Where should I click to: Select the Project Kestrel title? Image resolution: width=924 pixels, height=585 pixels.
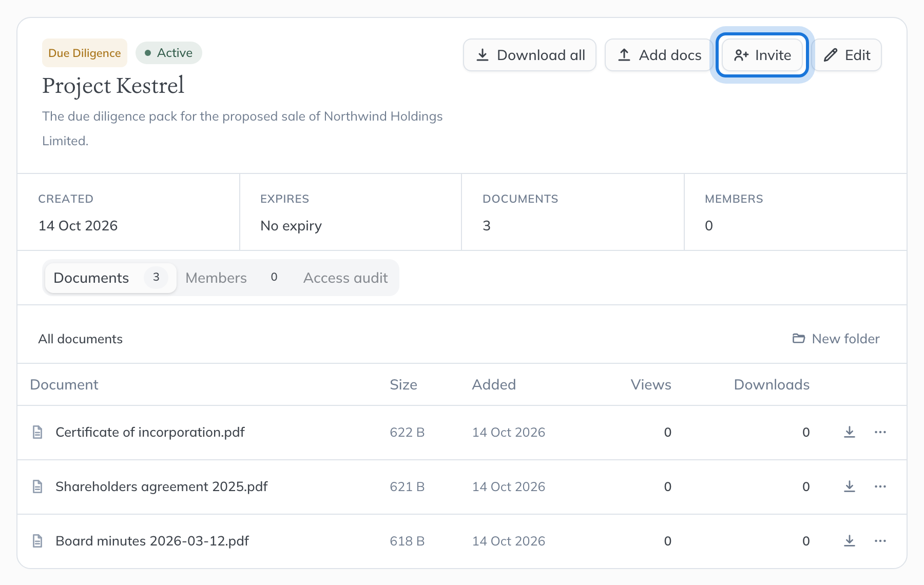[113, 86]
